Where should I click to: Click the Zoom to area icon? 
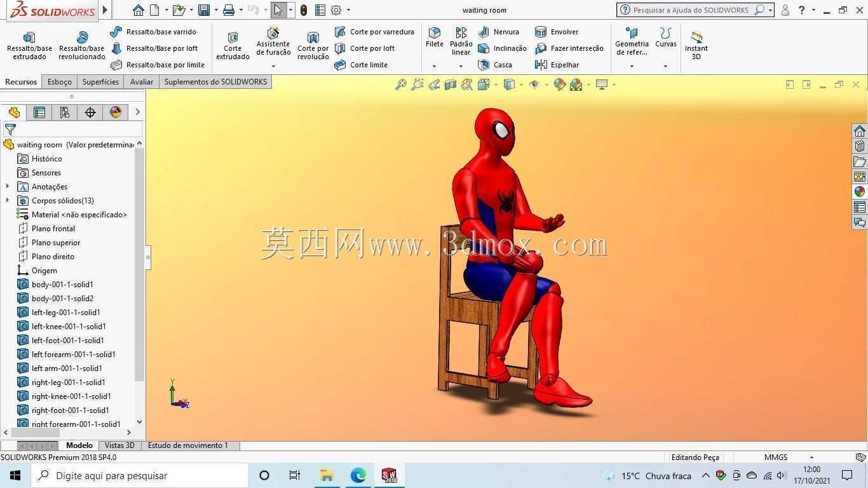coord(417,85)
